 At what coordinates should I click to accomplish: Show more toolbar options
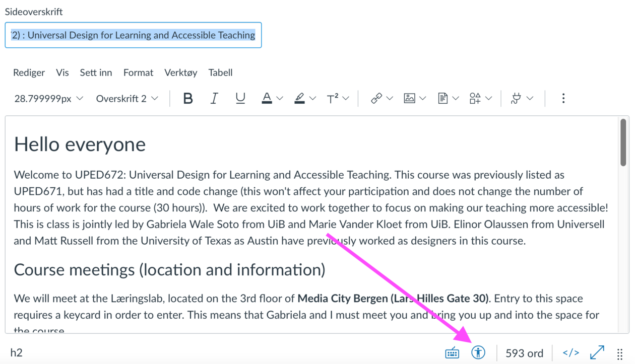tap(563, 99)
